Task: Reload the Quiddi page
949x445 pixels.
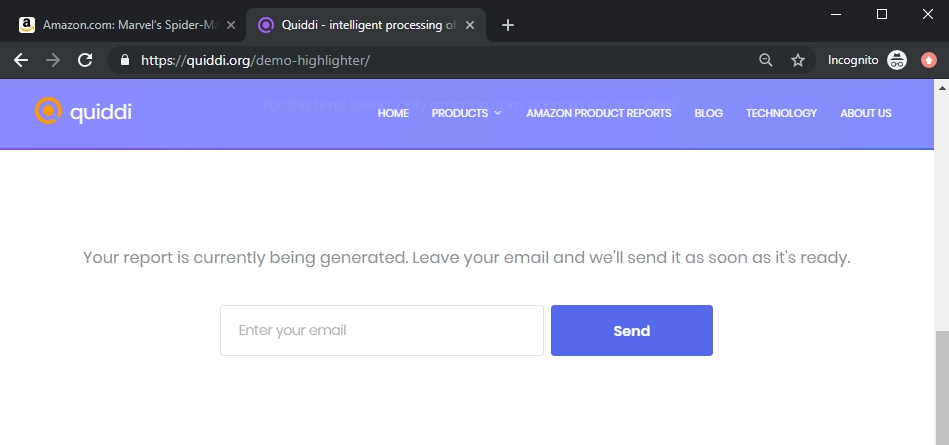Action: (85, 60)
